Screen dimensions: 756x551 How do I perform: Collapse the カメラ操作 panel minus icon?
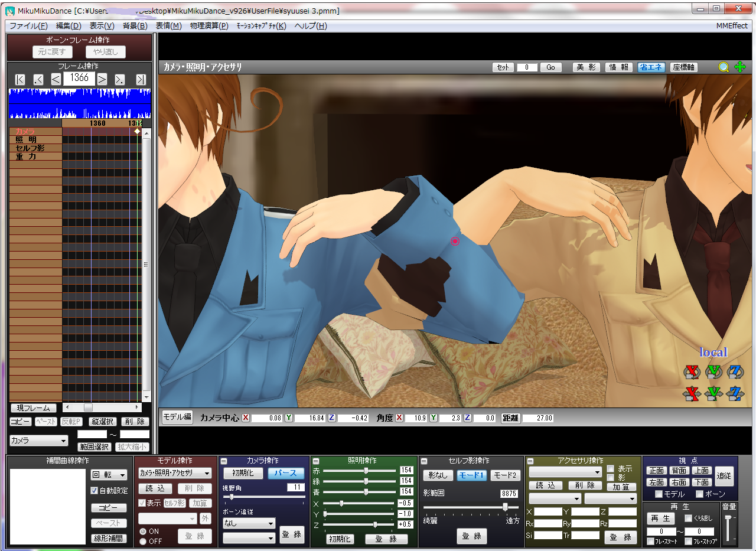(223, 461)
